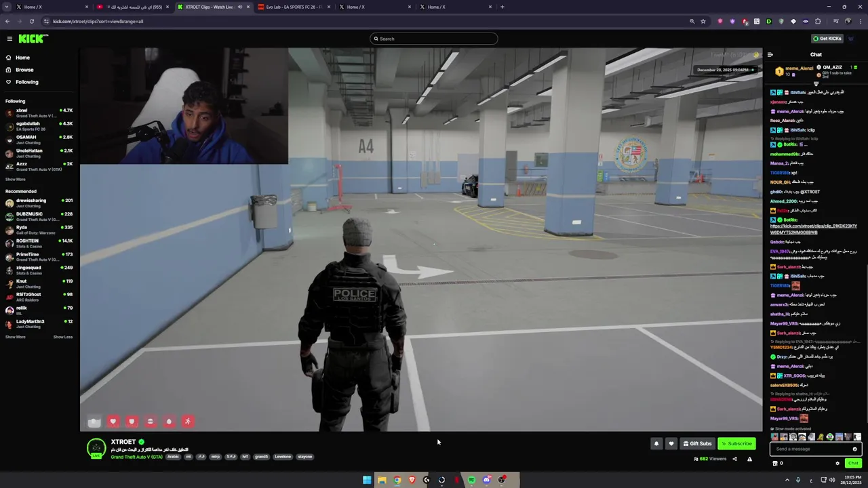Bookmark page with the star icon
The image size is (868, 488).
pos(703,21)
